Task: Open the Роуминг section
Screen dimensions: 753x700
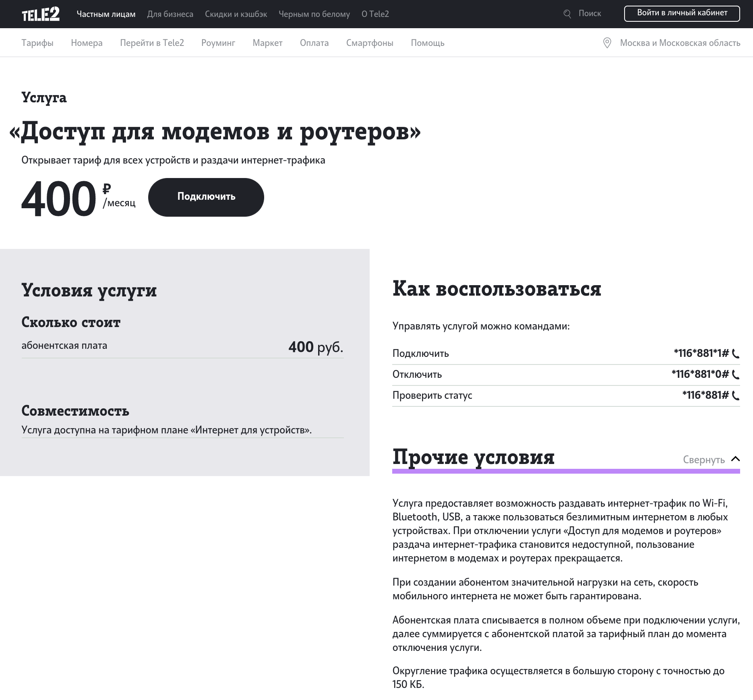Action: pyautogui.click(x=218, y=43)
